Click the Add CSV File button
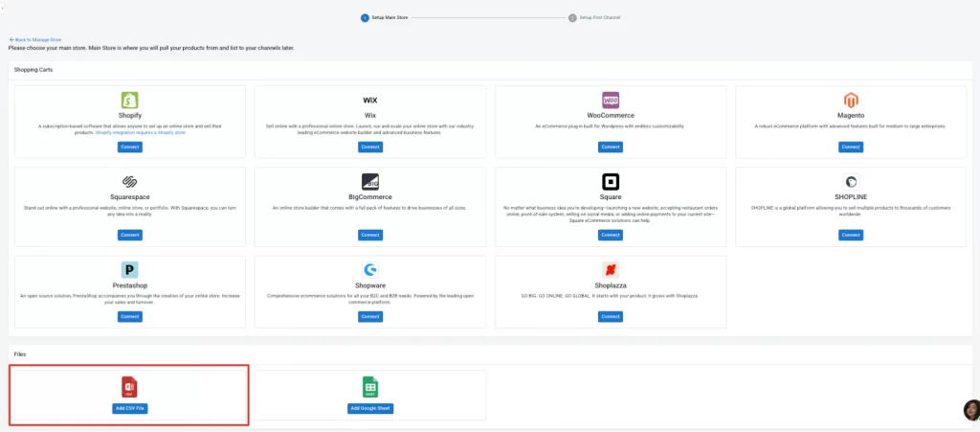The height and width of the screenshot is (432, 980). pyautogui.click(x=130, y=408)
